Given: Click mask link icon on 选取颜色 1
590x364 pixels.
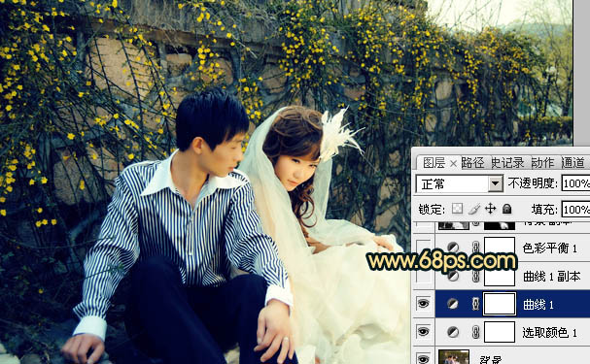Looking at the screenshot, I should [x=475, y=332].
